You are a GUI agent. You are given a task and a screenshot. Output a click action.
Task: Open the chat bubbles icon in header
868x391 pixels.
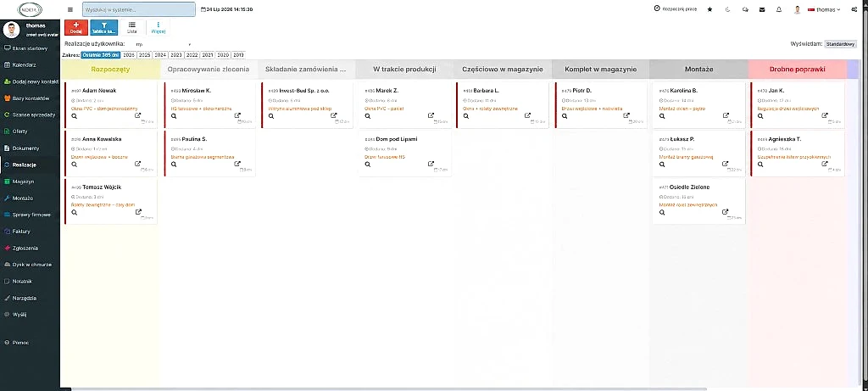[x=745, y=9]
